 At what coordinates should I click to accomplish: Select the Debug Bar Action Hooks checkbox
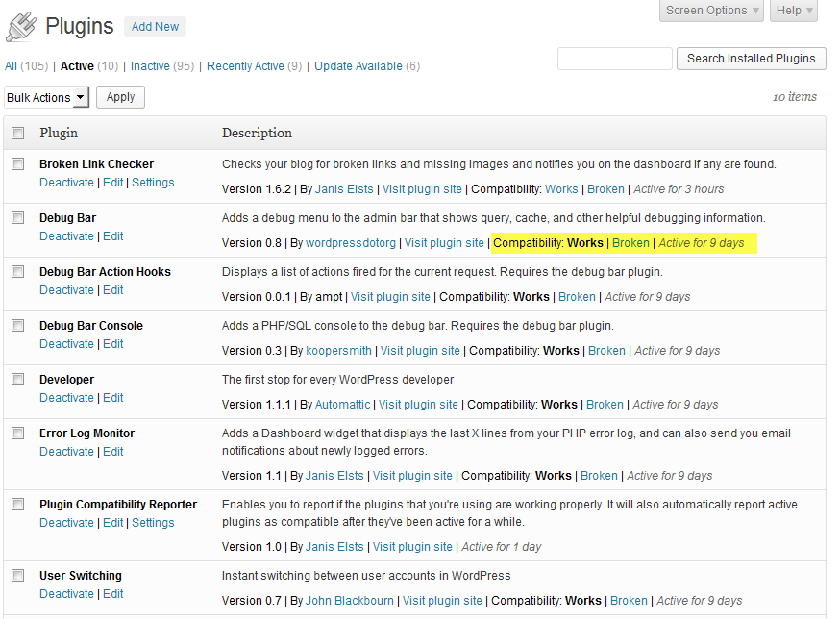(x=17, y=271)
